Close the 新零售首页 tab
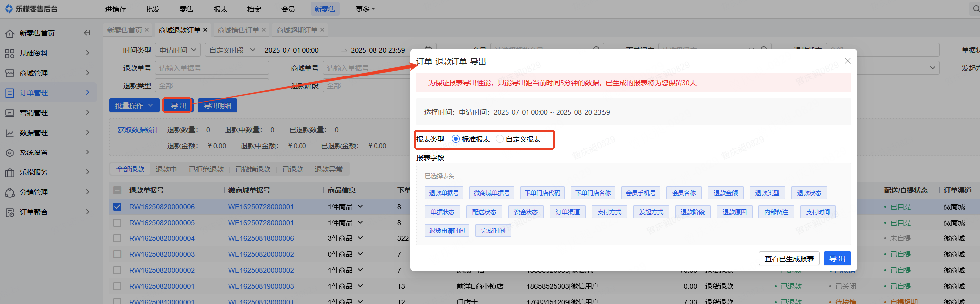This screenshot has width=980, height=304. (x=147, y=30)
